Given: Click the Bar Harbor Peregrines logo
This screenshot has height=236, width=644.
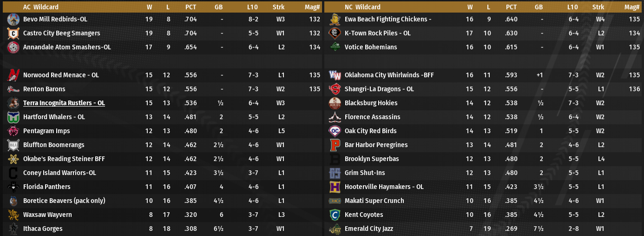Looking at the screenshot, I should tap(335, 145).
